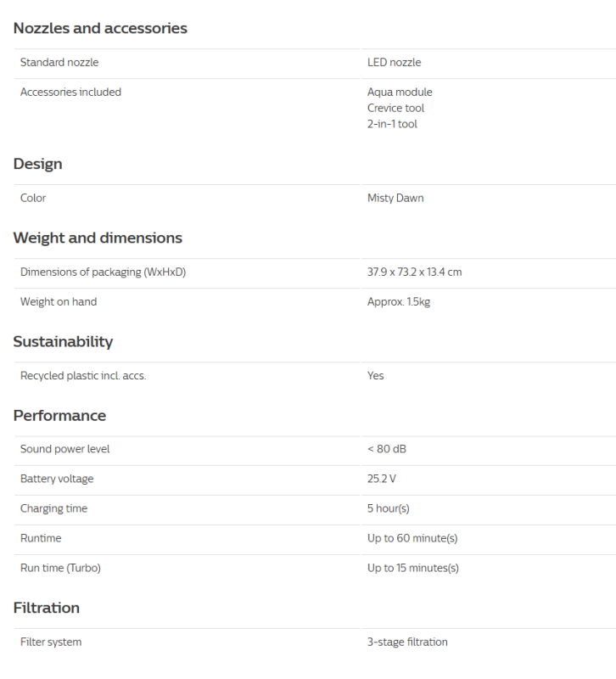
Task: Select the Misty Dawn color value
Action: pos(395,198)
